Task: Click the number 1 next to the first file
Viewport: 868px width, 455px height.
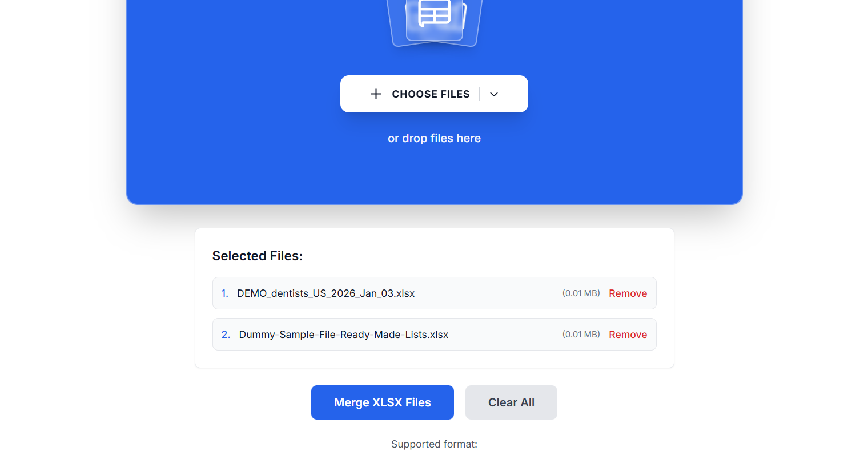Action: (x=224, y=293)
